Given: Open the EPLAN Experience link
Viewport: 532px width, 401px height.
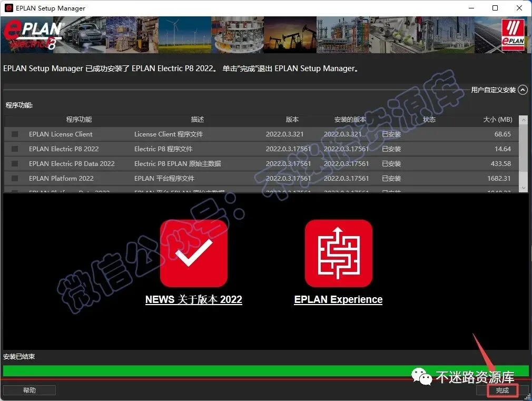Looking at the screenshot, I should click(338, 299).
